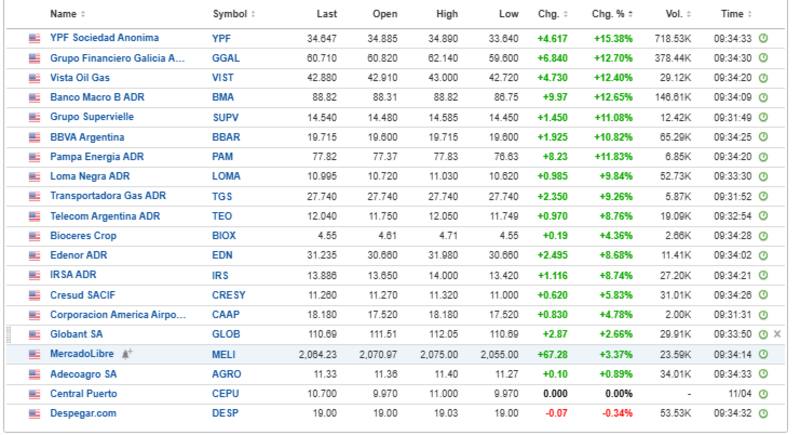Sort table by Name column
The height and width of the screenshot is (435, 800).
[67, 14]
